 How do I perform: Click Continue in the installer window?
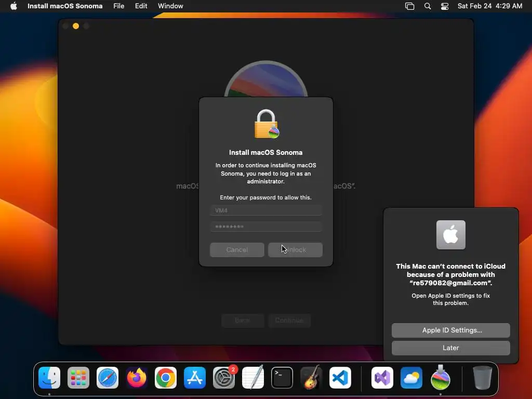pos(289,320)
